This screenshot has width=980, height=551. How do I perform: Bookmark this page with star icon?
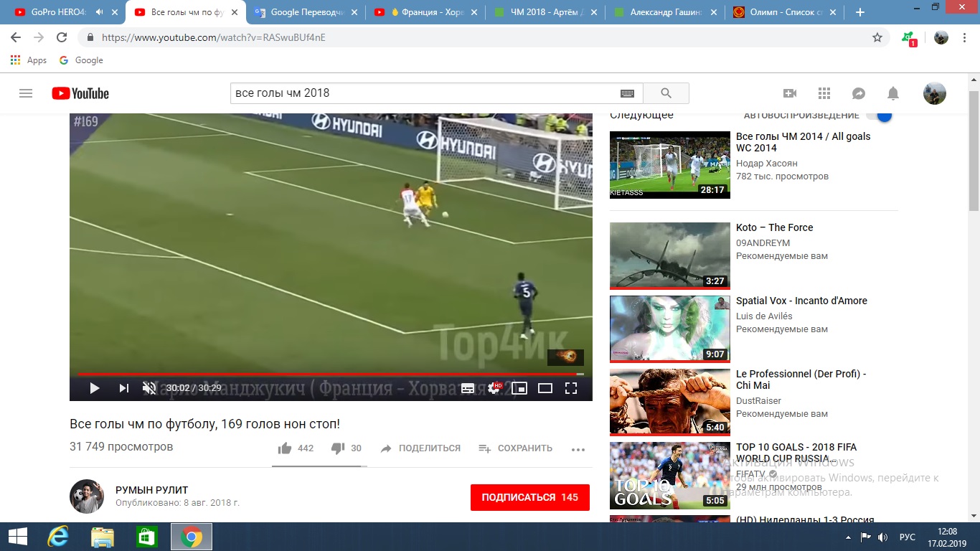877,37
